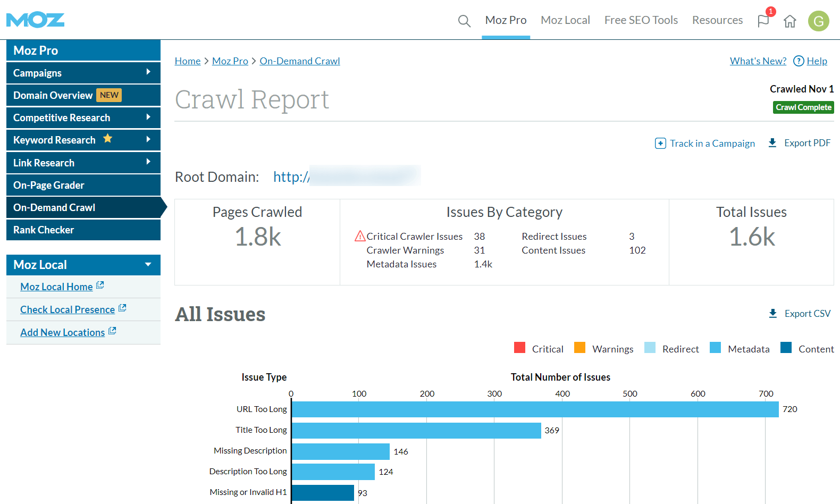Open the notifications flag icon
Screen dimensions: 840x504
[763, 21]
